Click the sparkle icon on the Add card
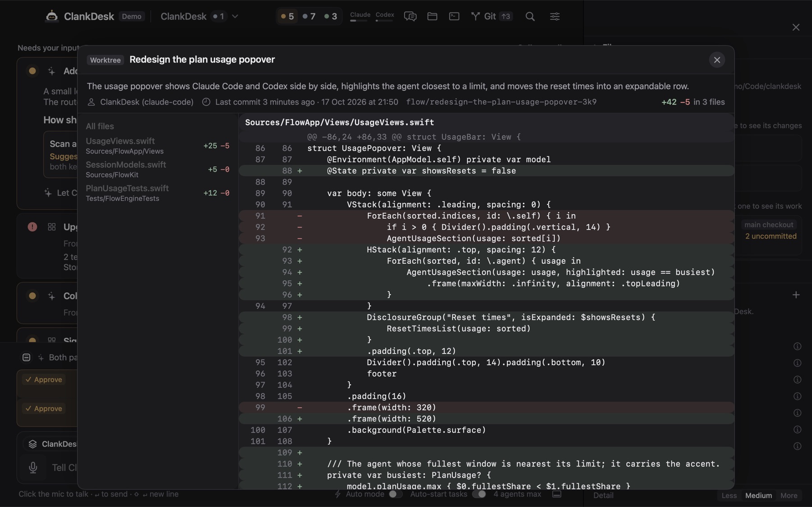Viewport: 812px width, 507px height. point(52,71)
